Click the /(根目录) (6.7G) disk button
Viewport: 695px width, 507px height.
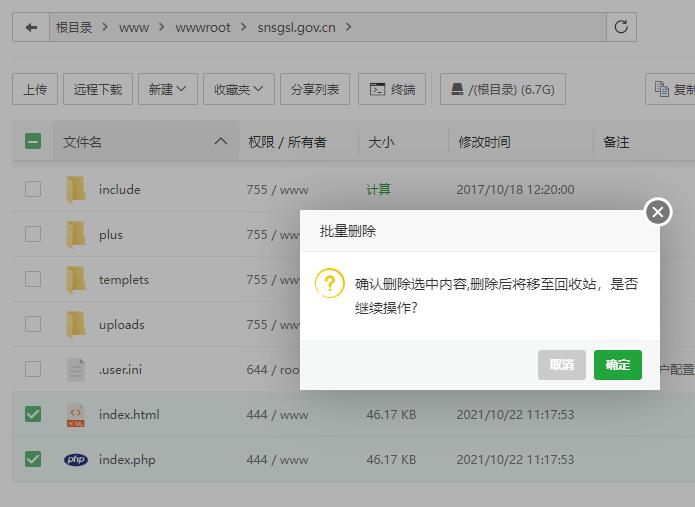coord(503,89)
